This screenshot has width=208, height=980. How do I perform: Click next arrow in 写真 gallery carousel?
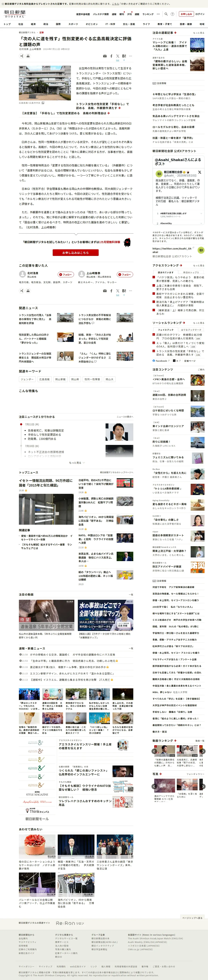tap(203, 786)
